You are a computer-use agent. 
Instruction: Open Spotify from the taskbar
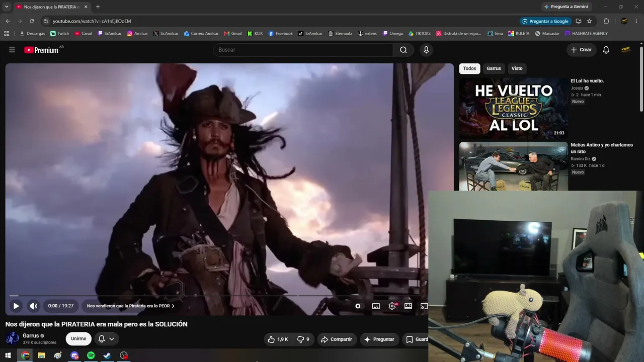[91, 355]
